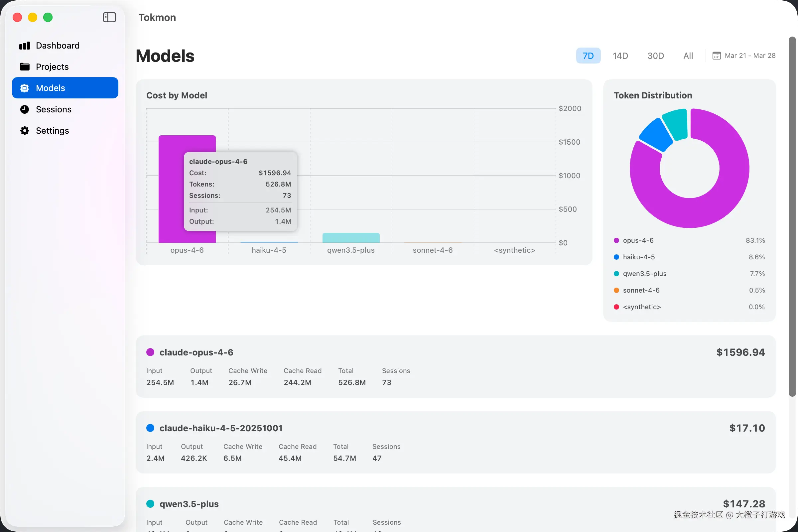Toggle the sidebar visibility icon
Screen dimensions: 798x532
point(109,17)
